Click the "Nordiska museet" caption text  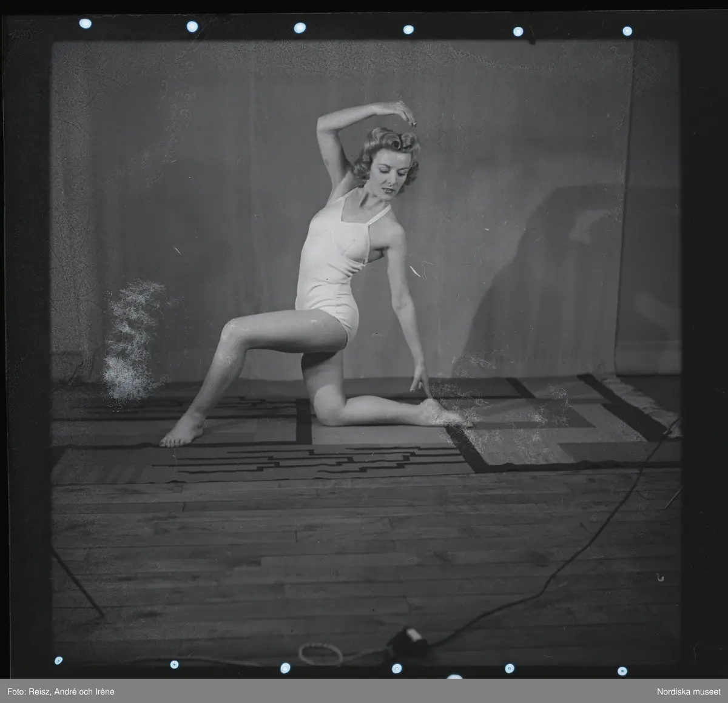click(x=687, y=691)
